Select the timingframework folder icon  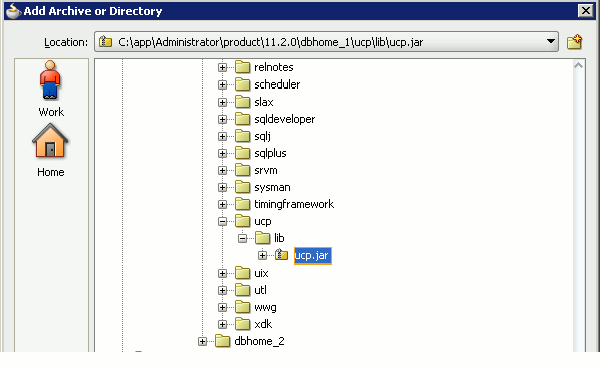coord(242,204)
